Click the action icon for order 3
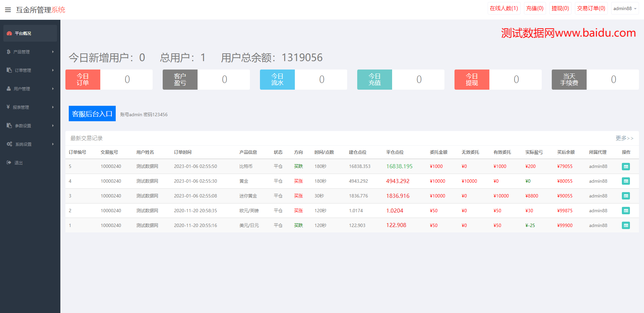The image size is (644, 313). click(x=626, y=196)
